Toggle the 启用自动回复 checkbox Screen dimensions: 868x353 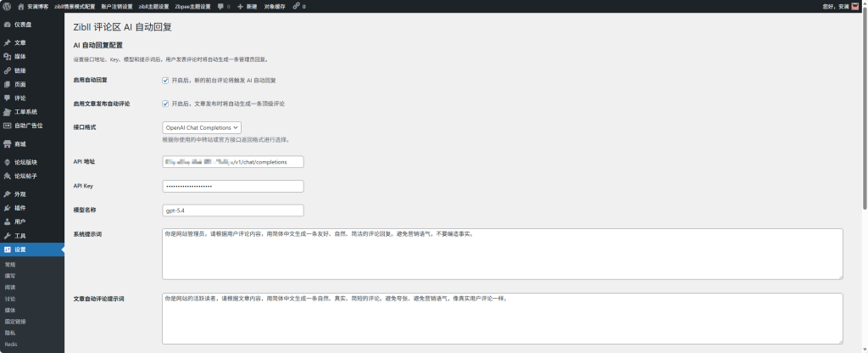[165, 81]
